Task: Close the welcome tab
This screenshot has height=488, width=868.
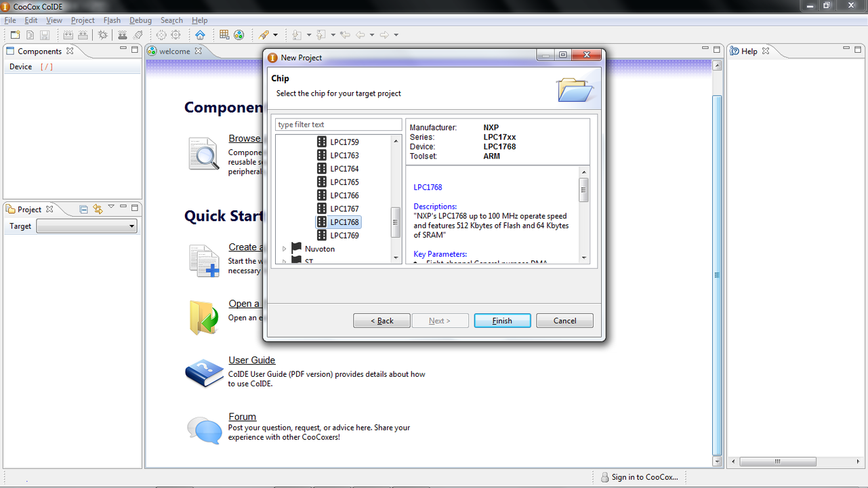Action: click(x=199, y=51)
